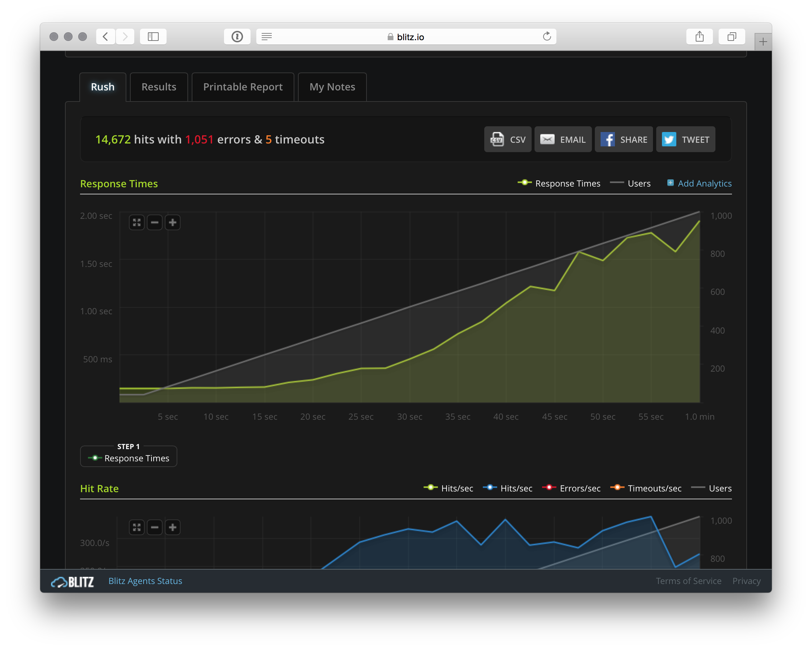Click Add Analytics link

click(704, 183)
